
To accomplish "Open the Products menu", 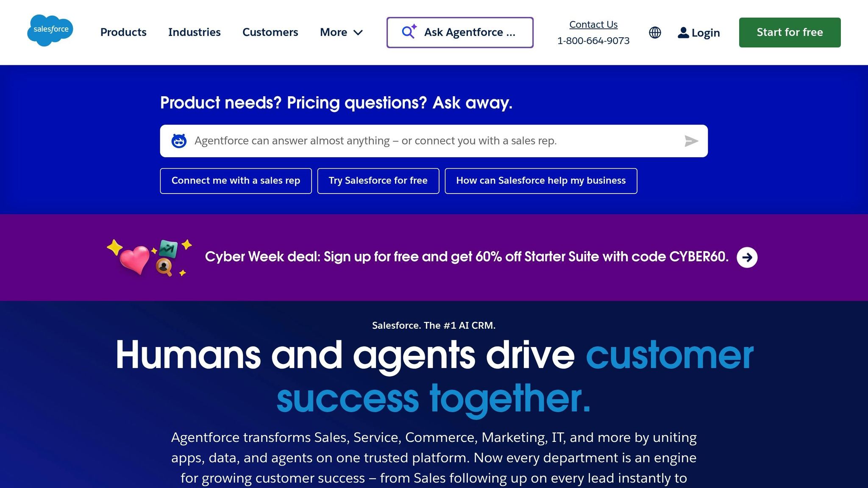I will tap(123, 32).
